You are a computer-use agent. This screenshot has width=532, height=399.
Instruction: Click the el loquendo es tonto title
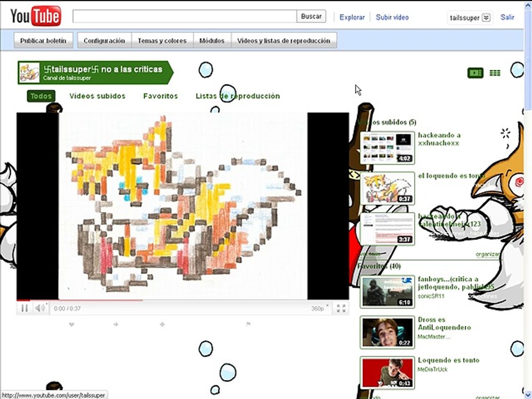[x=452, y=176]
